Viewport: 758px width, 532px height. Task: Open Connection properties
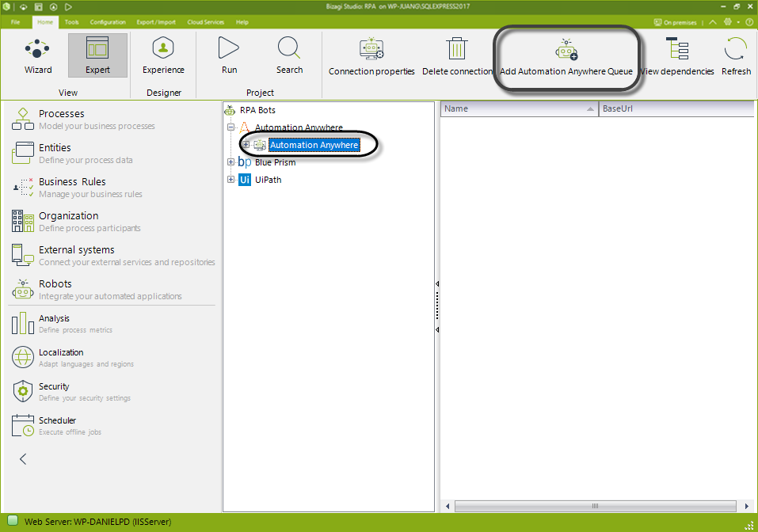click(x=371, y=56)
